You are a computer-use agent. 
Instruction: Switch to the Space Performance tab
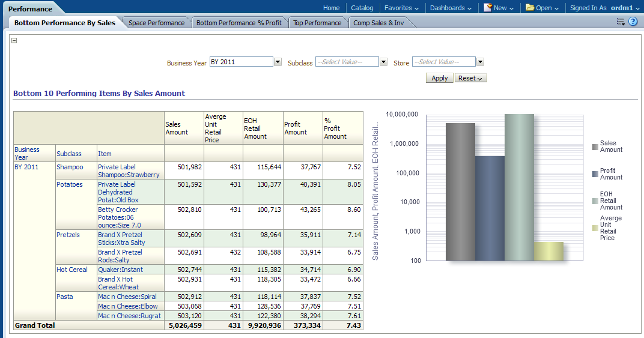point(156,23)
